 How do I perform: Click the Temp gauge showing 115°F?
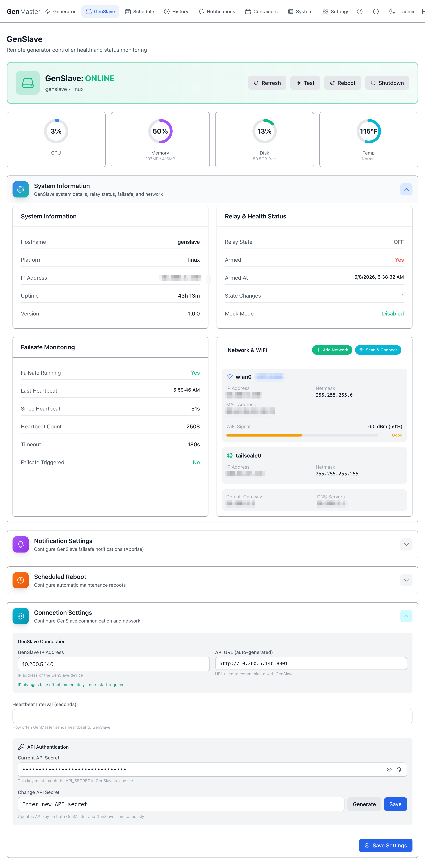369,131
